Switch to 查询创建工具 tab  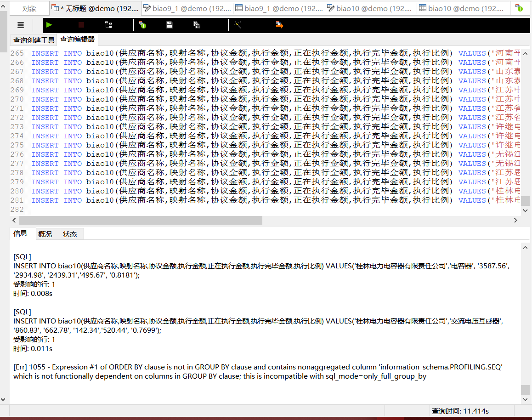(34, 40)
